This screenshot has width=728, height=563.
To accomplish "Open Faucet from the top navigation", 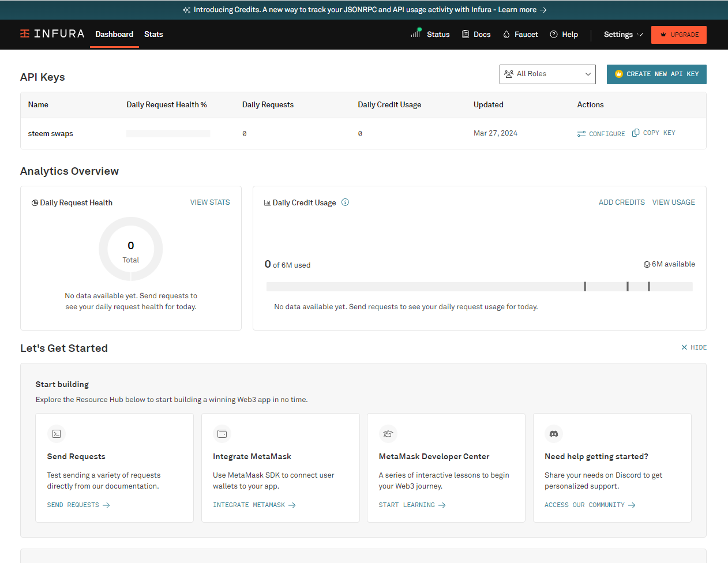I will (x=520, y=35).
